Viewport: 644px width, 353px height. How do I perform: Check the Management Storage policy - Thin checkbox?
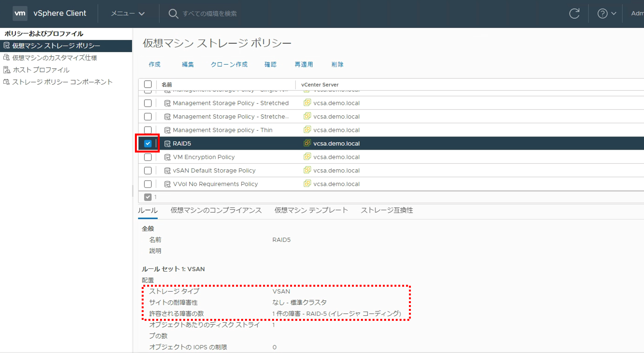coord(148,130)
